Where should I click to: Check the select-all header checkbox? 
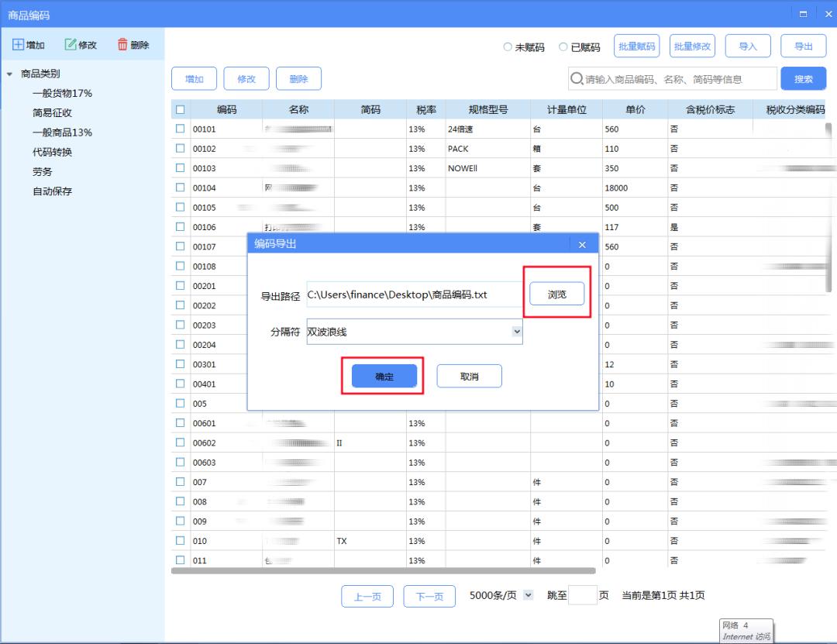(x=181, y=110)
